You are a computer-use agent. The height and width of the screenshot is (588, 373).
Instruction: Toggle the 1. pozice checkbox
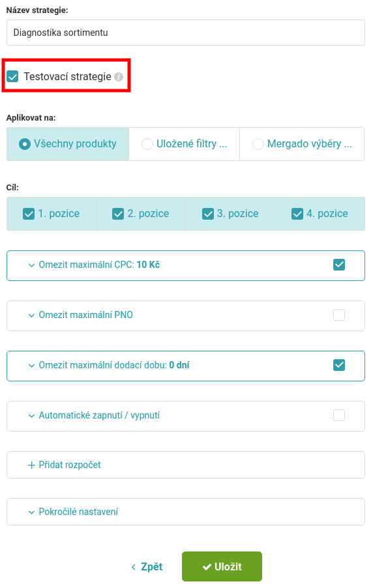coord(29,214)
